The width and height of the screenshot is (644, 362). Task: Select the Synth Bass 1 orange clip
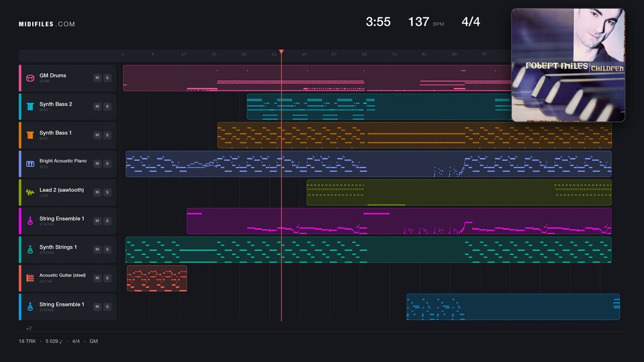point(415,135)
